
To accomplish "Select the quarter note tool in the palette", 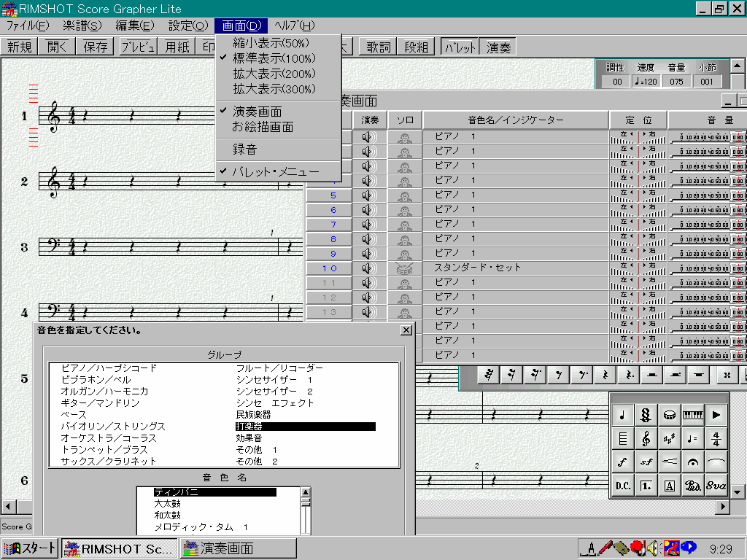I will tap(622, 415).
